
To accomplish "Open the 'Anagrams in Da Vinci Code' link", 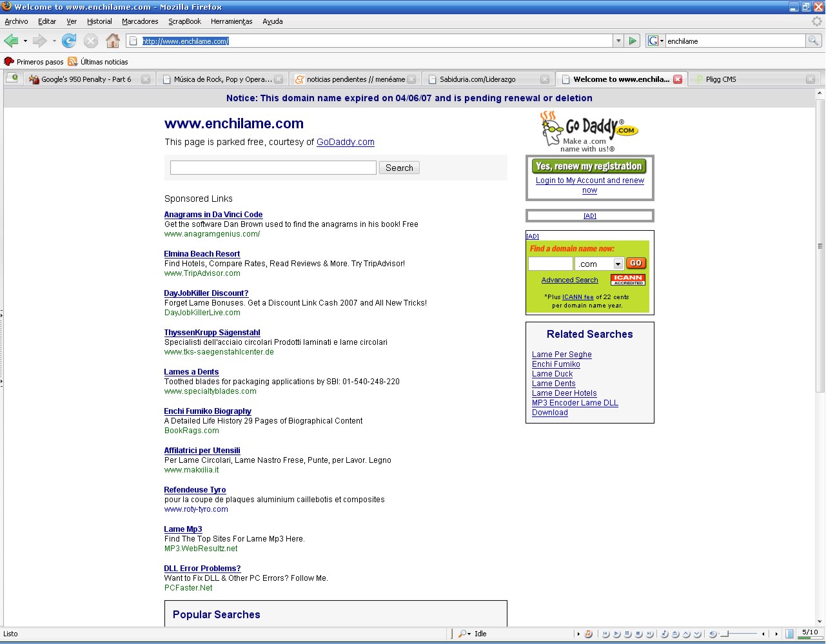I will point(213,215).
